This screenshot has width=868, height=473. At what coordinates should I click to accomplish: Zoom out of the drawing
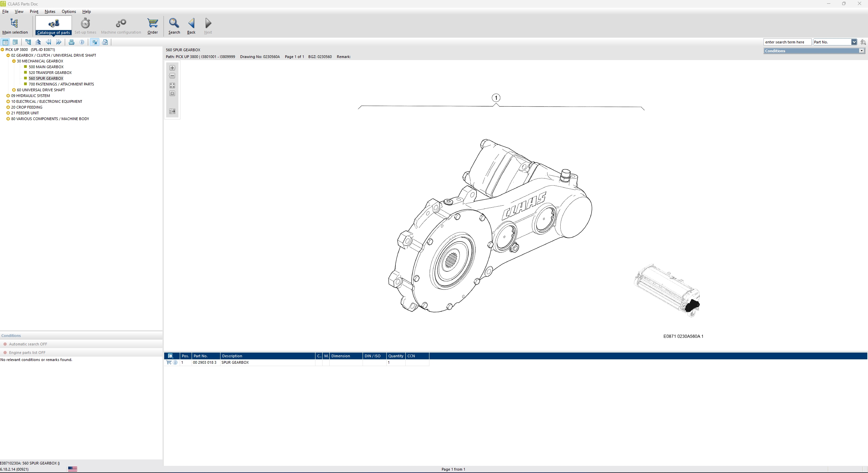click(x=172, y=76)
